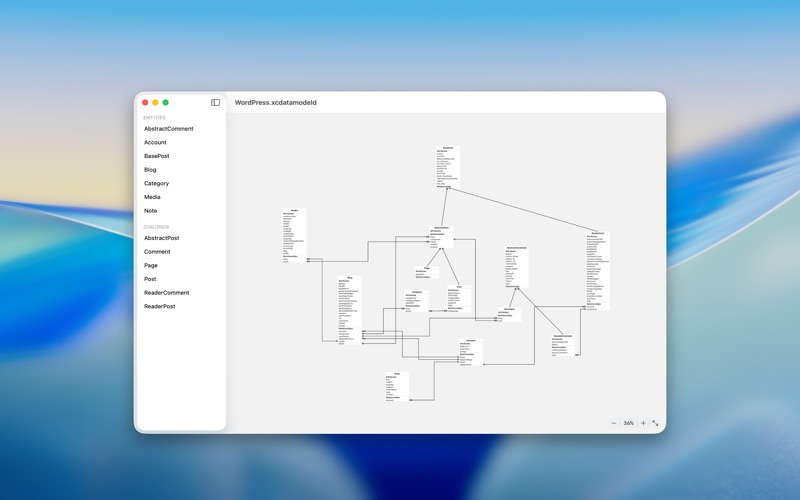Image resolution: width=800 pixels, height=500 pixels.
Task: Open BasePost entity from the sidebar
Action: [156, 156]
